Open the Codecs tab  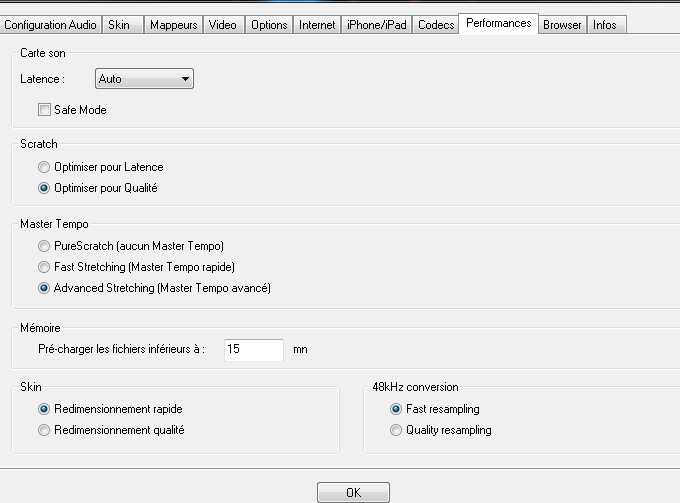(437, 25)
